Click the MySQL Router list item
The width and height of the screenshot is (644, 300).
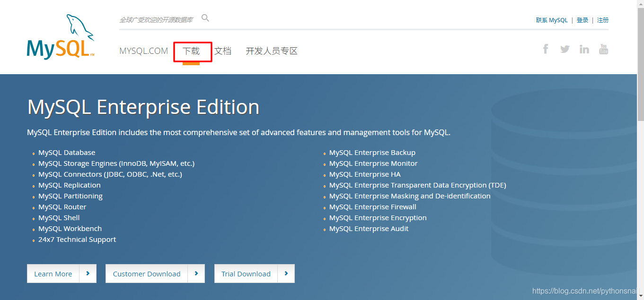(x=62, y=207)
